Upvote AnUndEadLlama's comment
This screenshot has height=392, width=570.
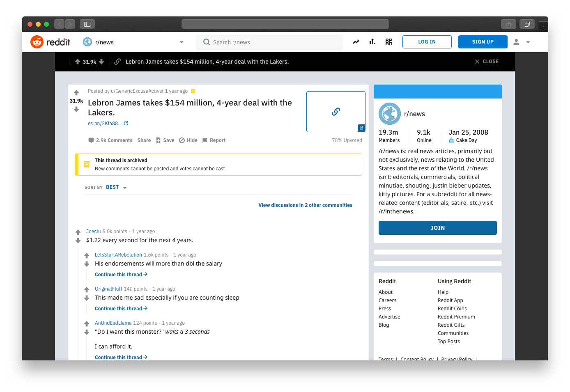[87, 323]
